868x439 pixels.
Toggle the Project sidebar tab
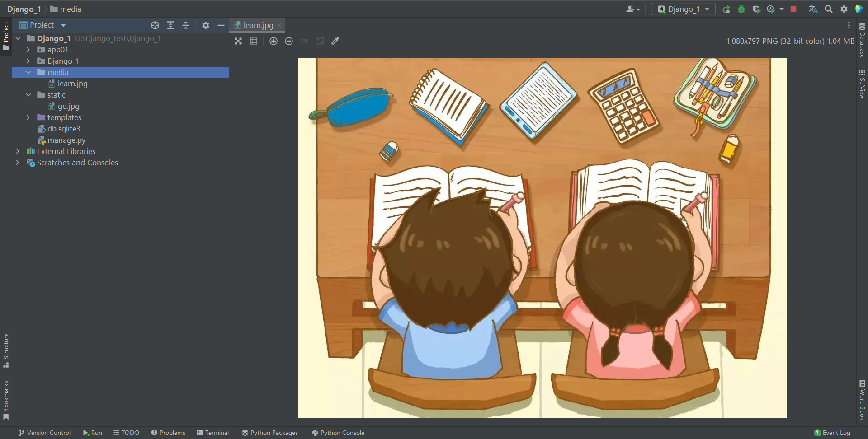(x=6, y=37)
